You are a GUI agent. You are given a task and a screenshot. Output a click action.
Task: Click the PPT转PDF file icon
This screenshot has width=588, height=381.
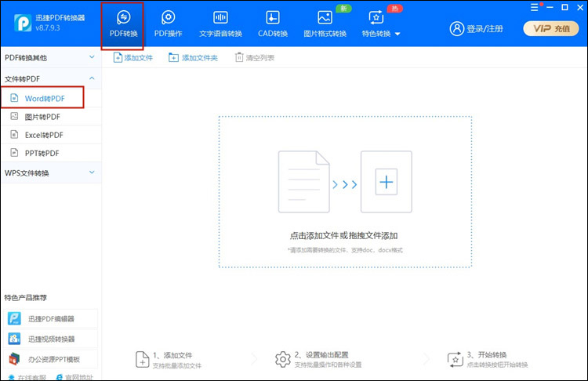14,153
